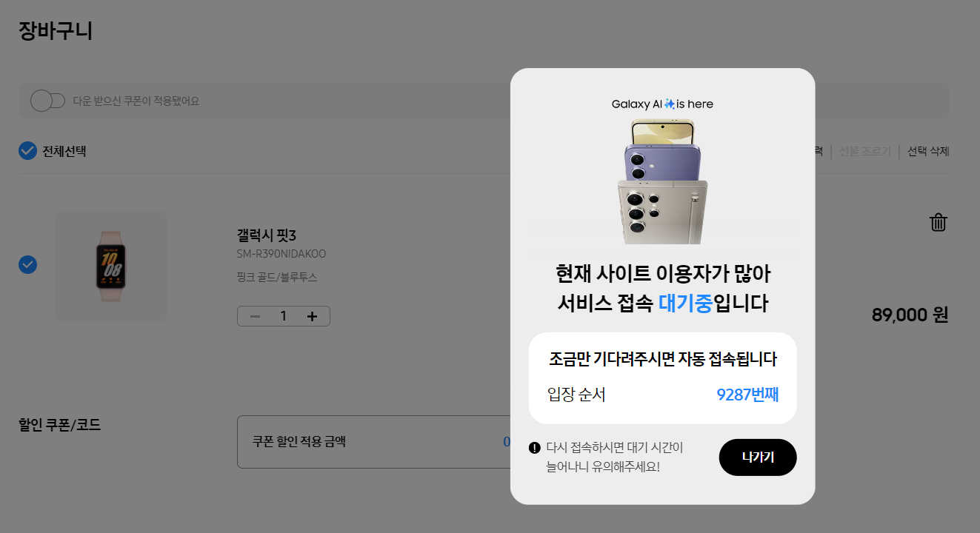Click the 선물 조르기 link
The image size is (980, 533).
pos(865,150)
